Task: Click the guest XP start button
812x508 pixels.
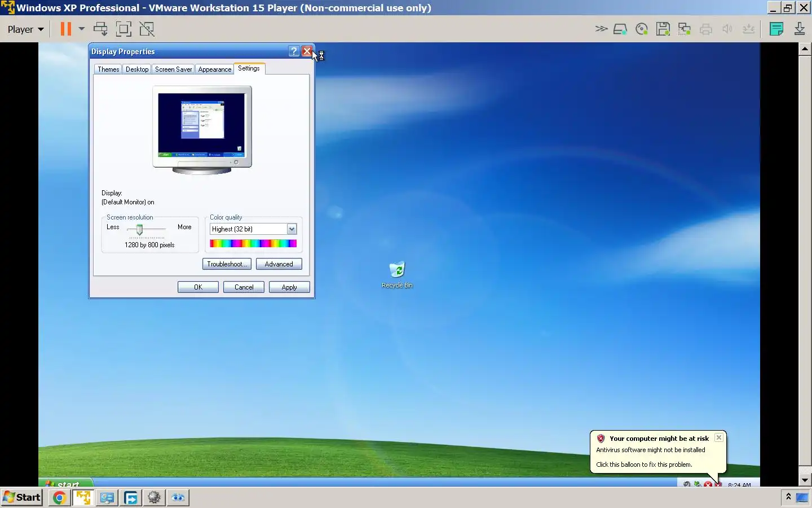Action: [65, 483]
